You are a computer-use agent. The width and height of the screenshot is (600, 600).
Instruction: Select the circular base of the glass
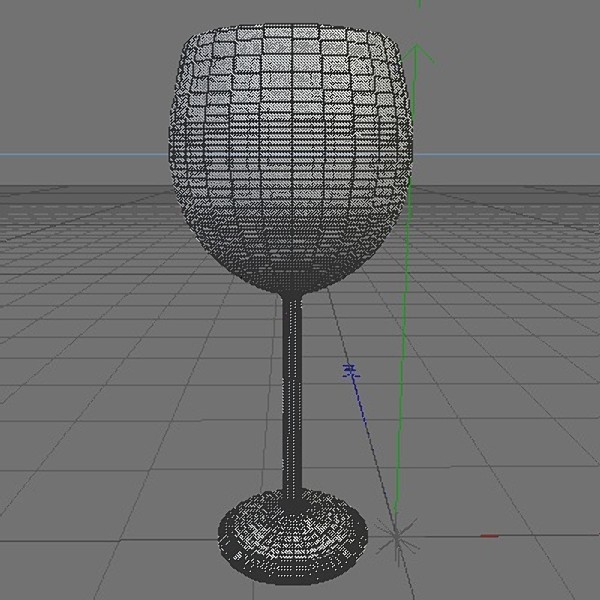293,536
